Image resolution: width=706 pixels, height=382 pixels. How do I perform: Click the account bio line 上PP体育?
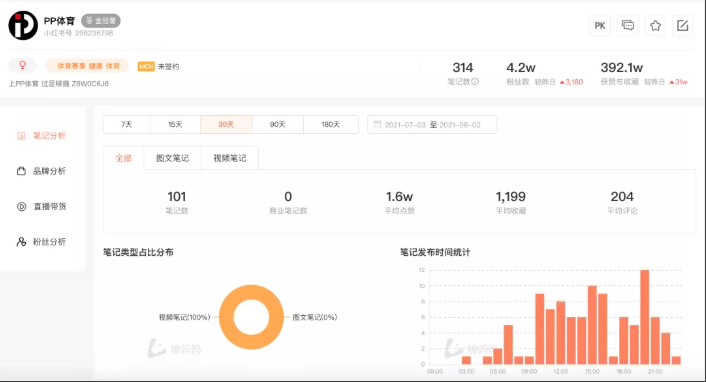pos(59,84)
